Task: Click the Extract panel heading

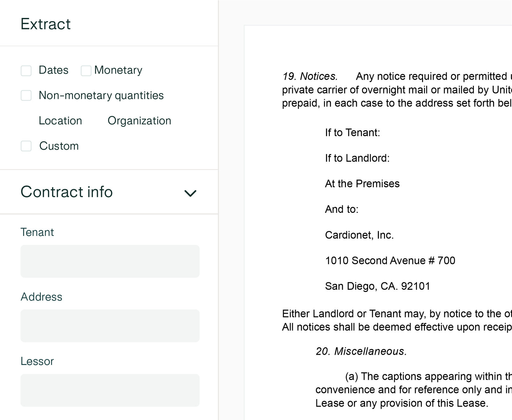Action: click(45, 24)
